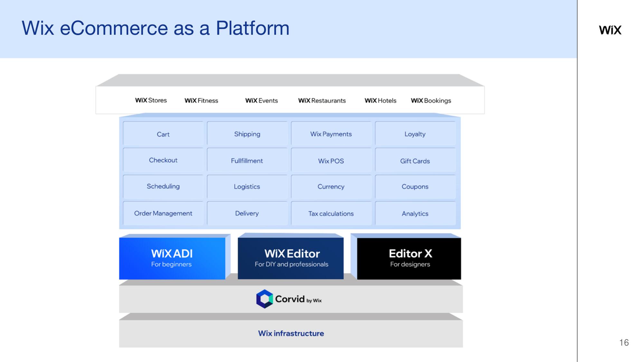Select the Wix Stores label
644x362 pixels.
point(151,100)
